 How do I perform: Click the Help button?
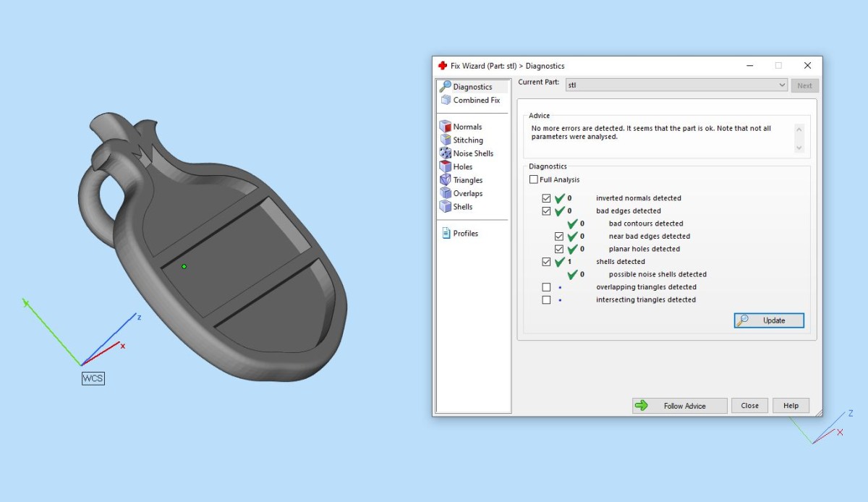[x=791, y=406]
